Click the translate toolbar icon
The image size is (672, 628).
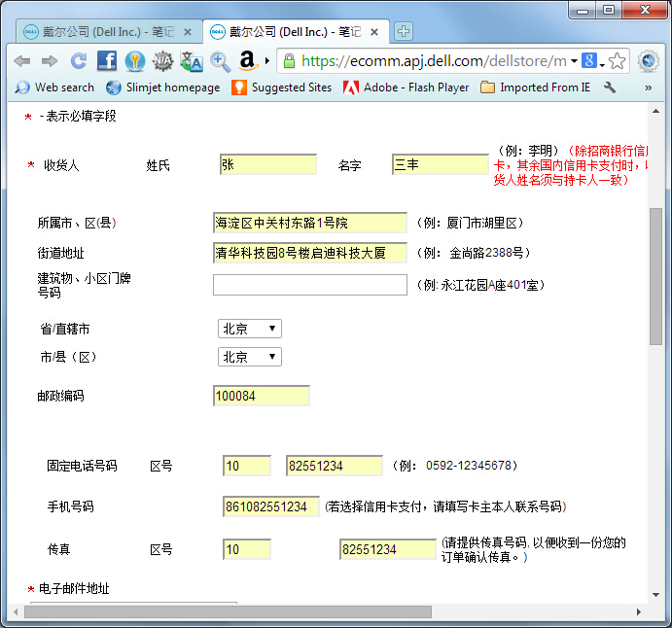192,61
